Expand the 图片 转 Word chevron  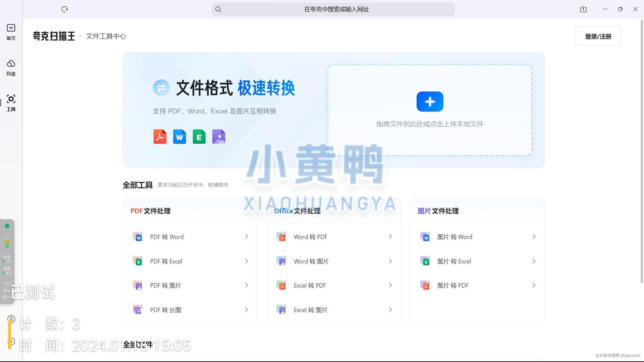point(534,237)
